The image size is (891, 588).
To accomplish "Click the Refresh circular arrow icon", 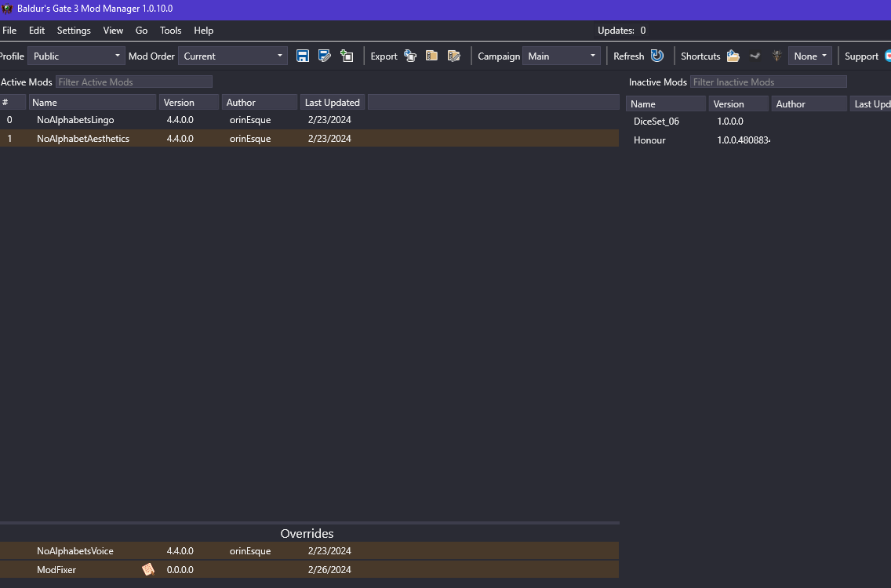I will tap(657, 56).
